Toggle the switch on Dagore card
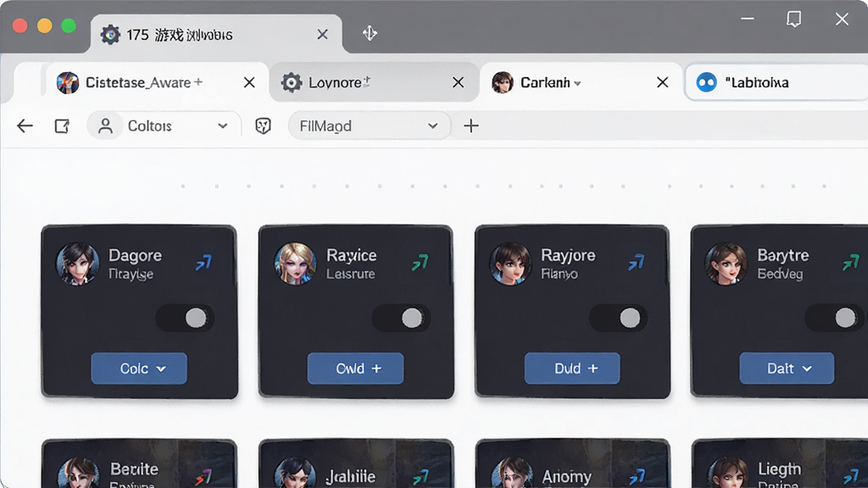This screenshot has width=868, height=488. click(185, 319)
